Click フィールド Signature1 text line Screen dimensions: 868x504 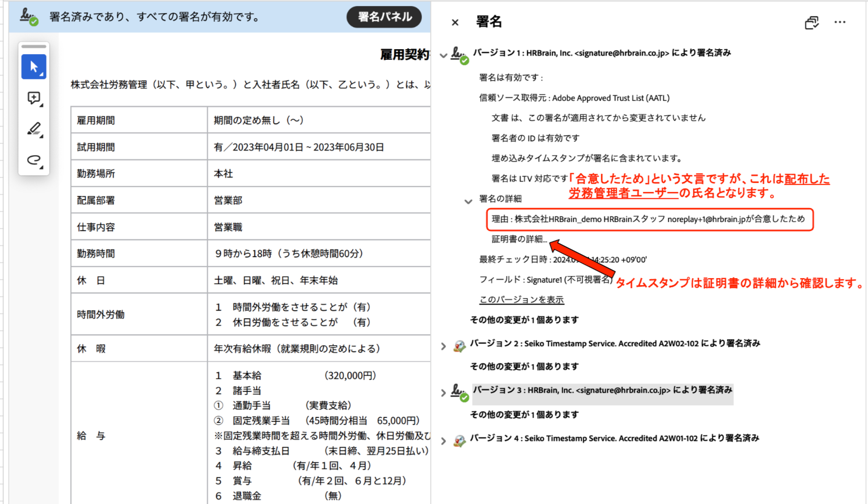(546, 280)
